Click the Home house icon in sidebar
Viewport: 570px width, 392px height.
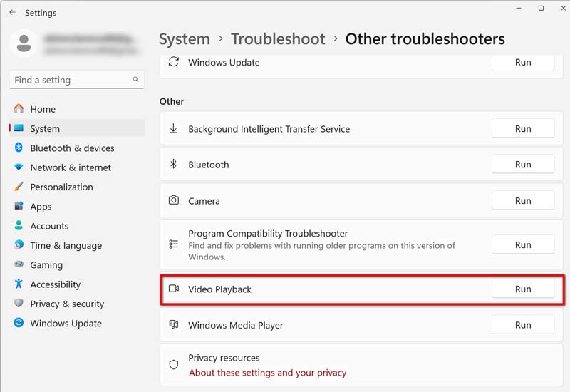tap(19, 108)
